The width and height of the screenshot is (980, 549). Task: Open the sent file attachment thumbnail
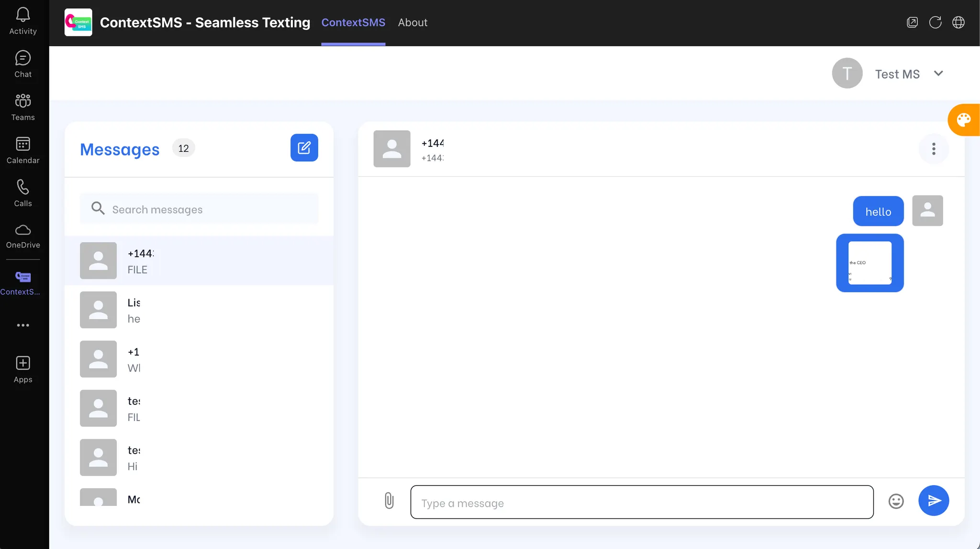coord(869,263)
